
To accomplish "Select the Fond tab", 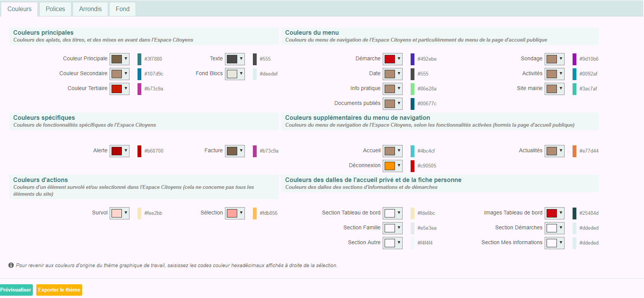I will [123, 9].
